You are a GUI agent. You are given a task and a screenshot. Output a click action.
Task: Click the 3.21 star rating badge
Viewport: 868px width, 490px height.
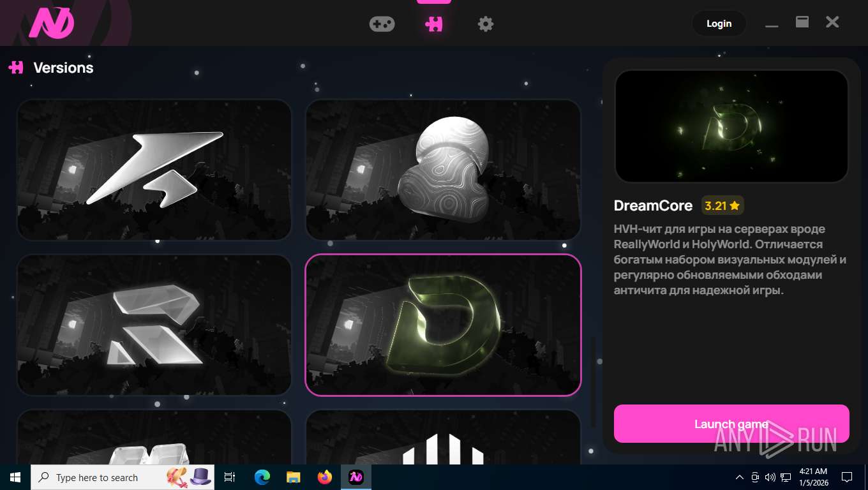[722, 205]
